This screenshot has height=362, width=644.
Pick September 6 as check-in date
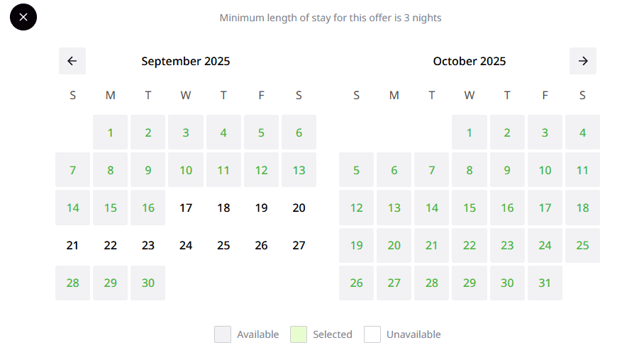tap(299, 132)
